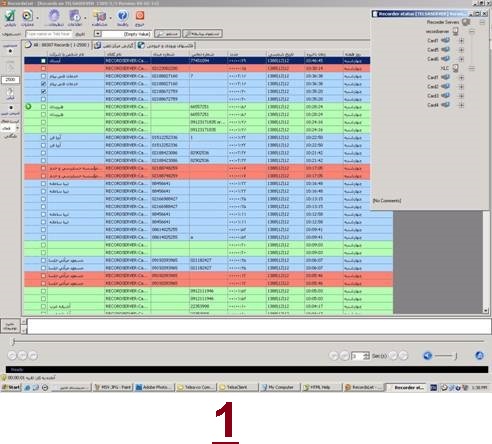
Task: Click the green checkmark toolbar icon
Action: (10, 16)
